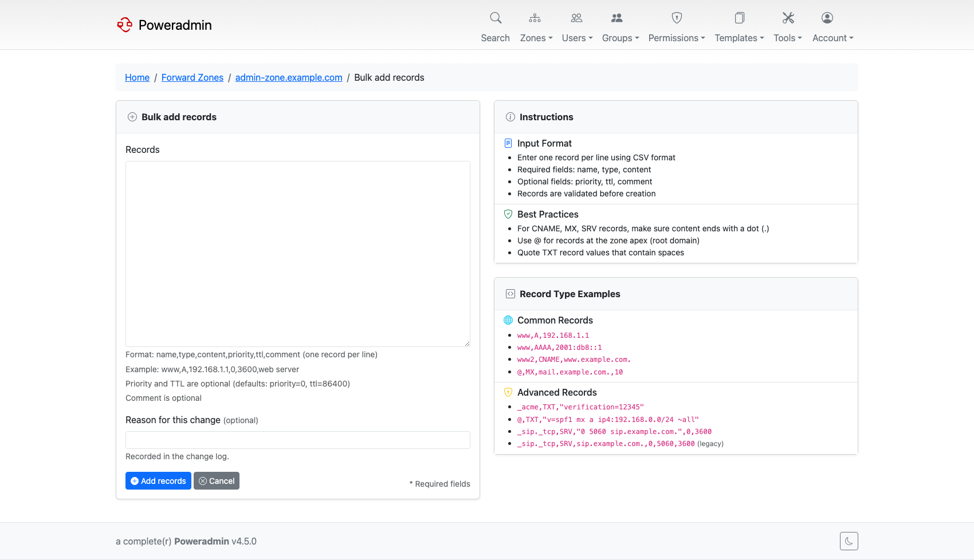Click 'Recorded in the change log.' hint
Viewport: 974px width, 560px height.
click(x=177, y=456)
